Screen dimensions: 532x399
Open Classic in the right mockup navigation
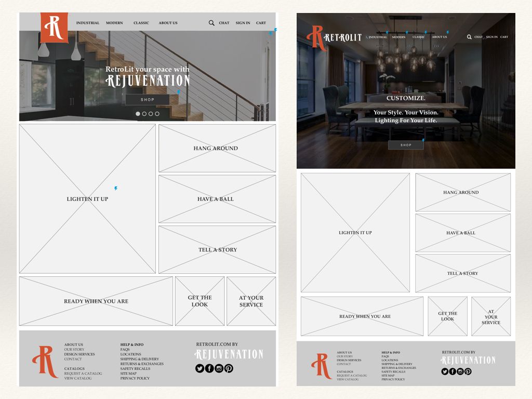pos(419,37)
